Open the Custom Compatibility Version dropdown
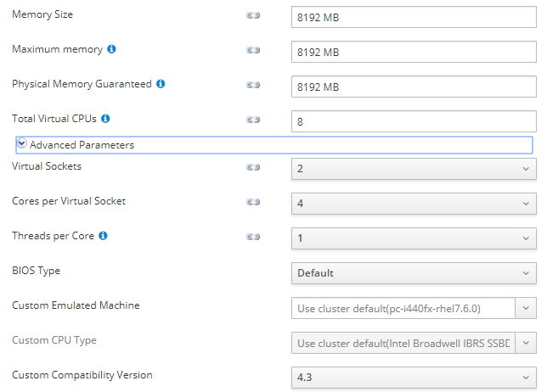The image size is (547, 392). [414, 376]
